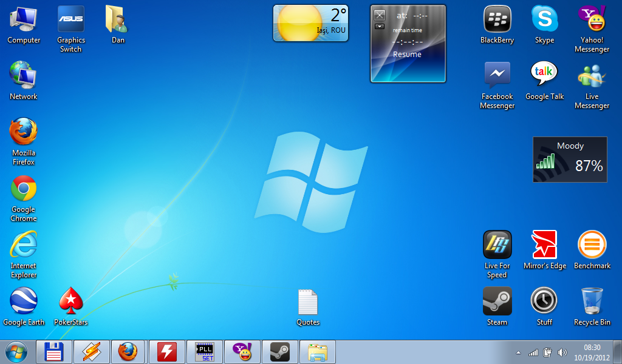The height and width of the screenshot is (364, 622).
Task: Open Steam from the taskbar
Action: 279,352
